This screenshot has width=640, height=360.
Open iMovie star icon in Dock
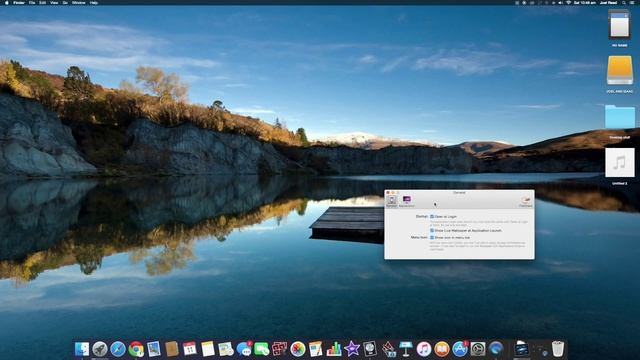point(352,349)
